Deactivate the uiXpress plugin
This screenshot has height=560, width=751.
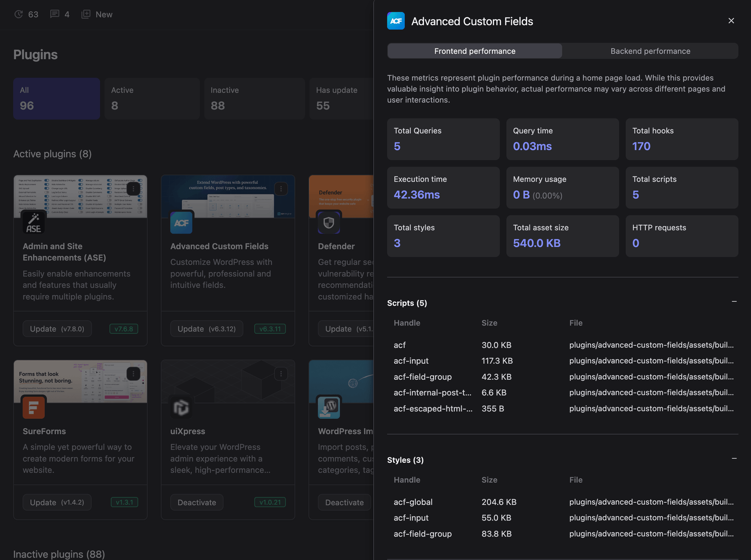(x=197, y=502)
